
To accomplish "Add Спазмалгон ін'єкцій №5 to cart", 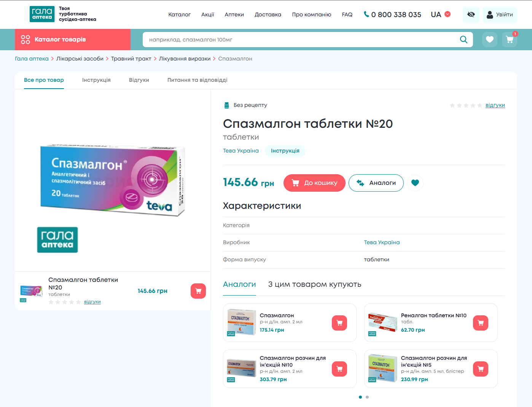I will [481, 369].
